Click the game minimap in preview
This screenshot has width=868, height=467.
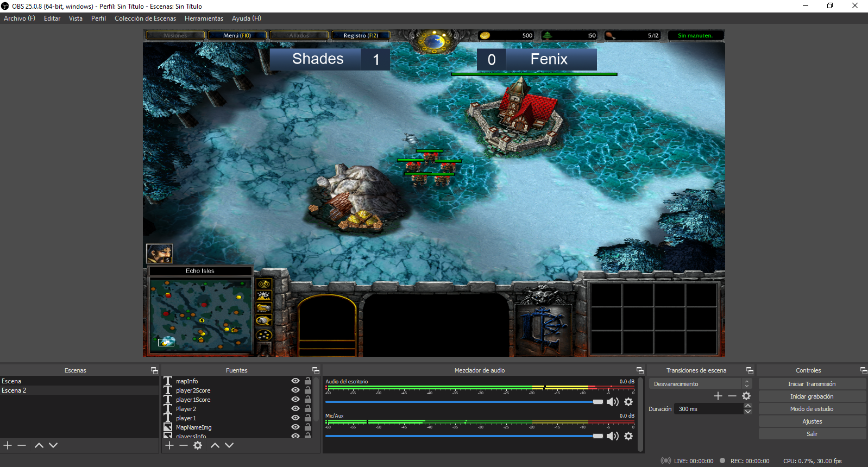201,314
